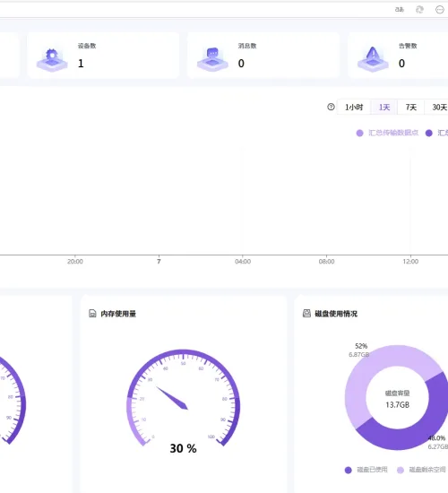Image resolution: width=448 pixels, height=493 pixels.
Task: Click the 内存使用量 title
Action: (x=118, y=314)
